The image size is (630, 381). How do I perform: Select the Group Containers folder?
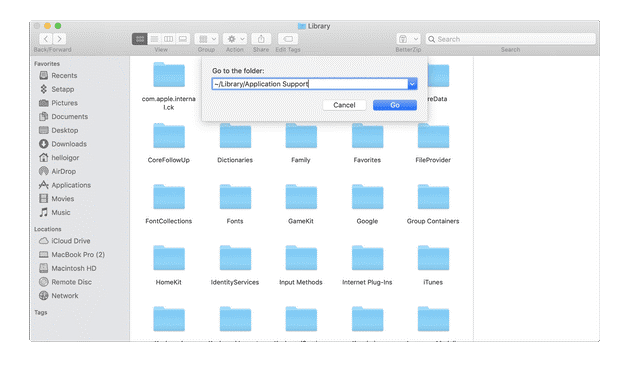click(x=433, y=197)
